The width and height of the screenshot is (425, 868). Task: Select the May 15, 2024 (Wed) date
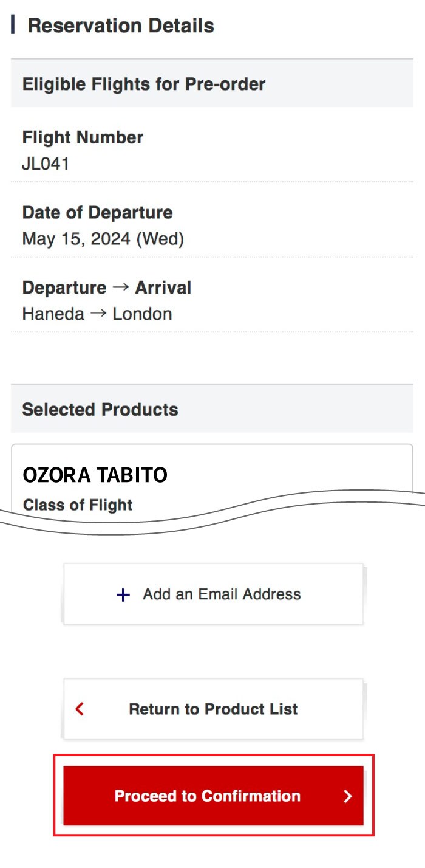tap(103, 239)
